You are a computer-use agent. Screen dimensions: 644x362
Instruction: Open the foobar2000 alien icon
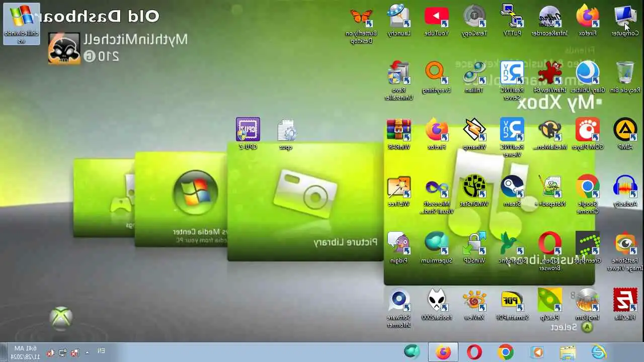436,305
